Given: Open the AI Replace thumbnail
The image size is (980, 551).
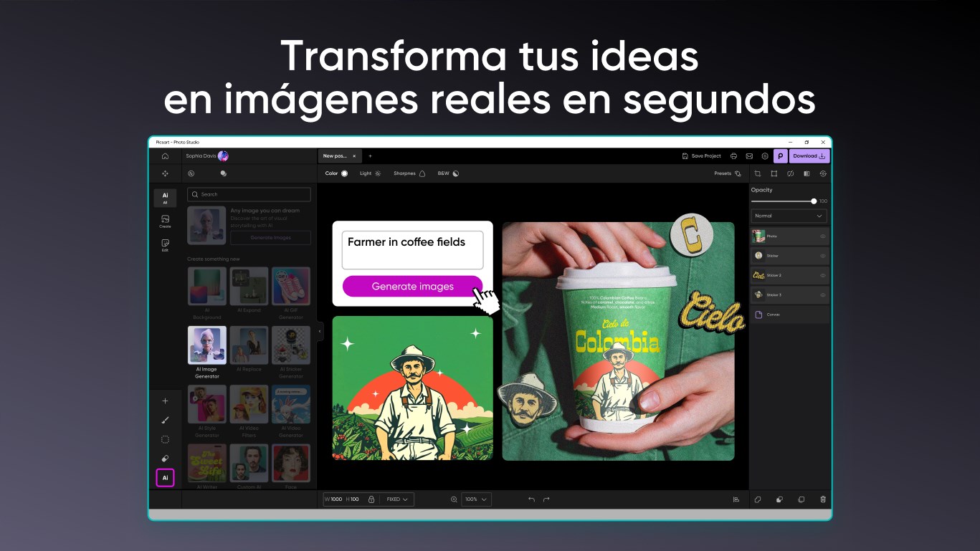Looking at the screenshot, I should click(x=249, y=345).
